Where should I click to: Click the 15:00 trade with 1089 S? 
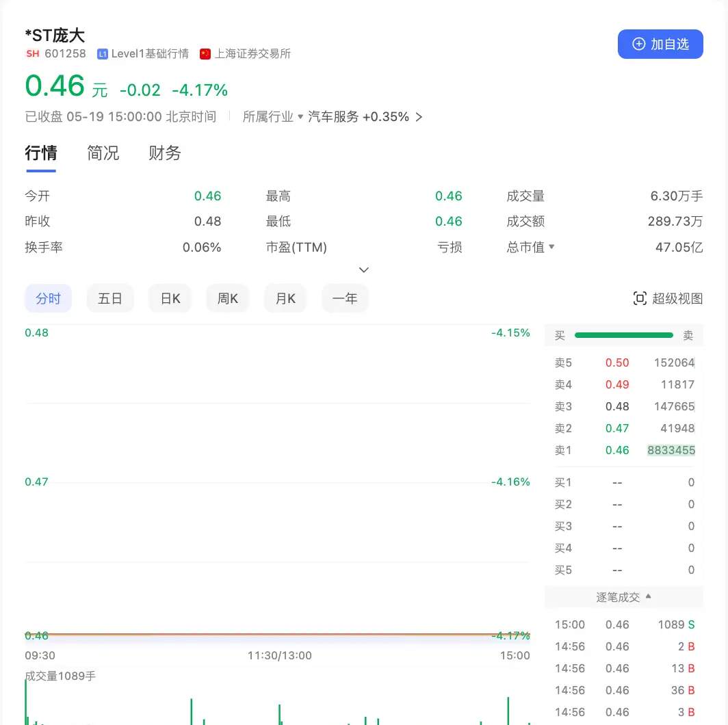[625, 624]
